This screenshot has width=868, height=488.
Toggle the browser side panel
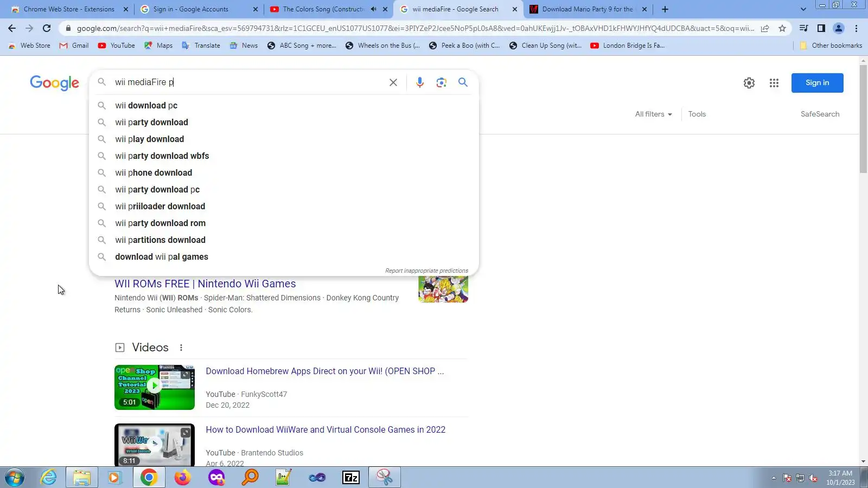(821, 28)
